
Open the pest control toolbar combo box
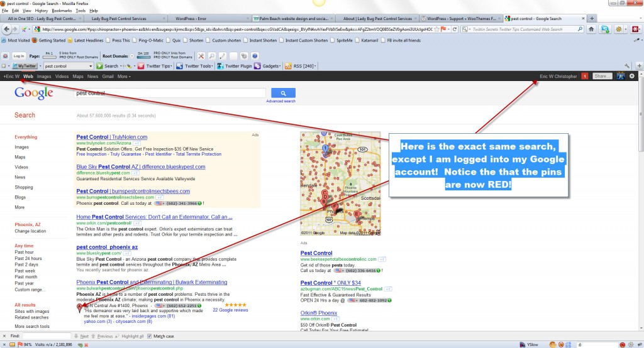tap(68, 66)
